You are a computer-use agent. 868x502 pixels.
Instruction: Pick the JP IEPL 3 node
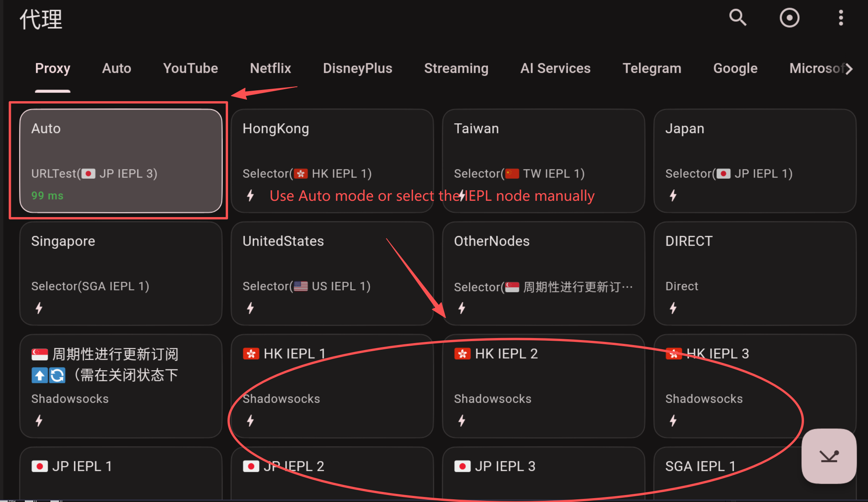(x=543, y=474)
